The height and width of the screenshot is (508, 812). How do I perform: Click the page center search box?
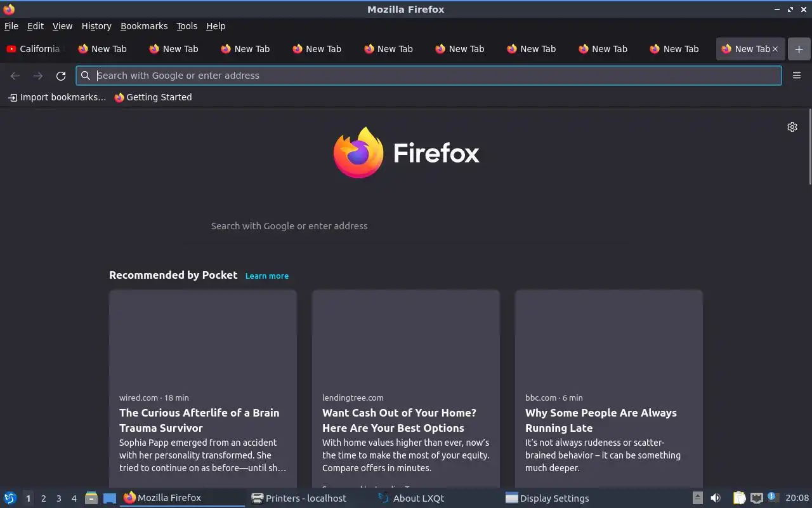coord(406,226)
